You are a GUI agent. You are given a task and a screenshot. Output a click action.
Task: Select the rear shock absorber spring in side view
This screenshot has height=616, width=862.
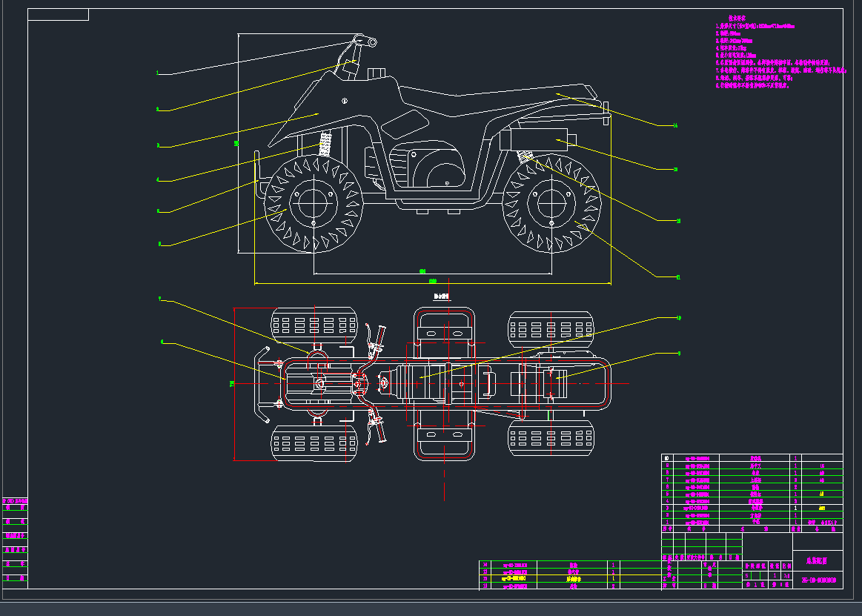coord(525,158)
